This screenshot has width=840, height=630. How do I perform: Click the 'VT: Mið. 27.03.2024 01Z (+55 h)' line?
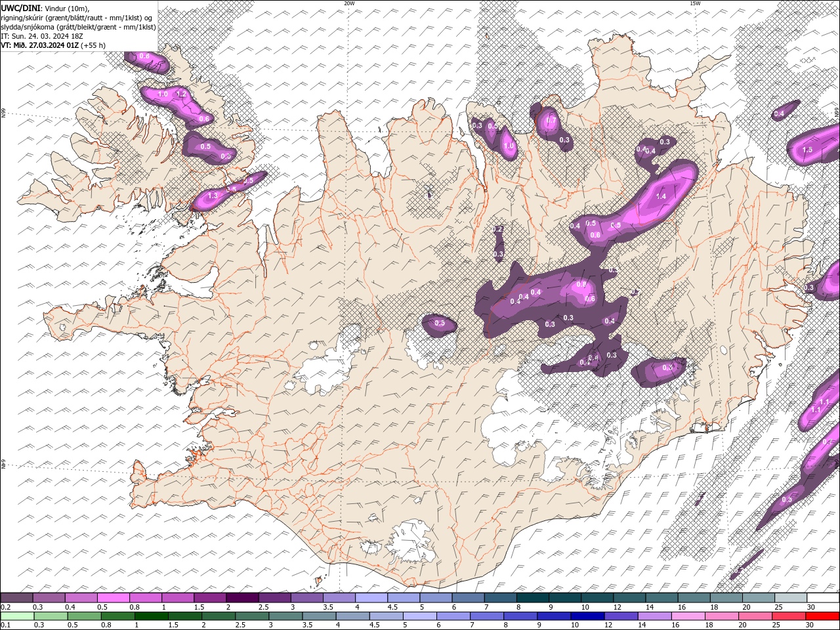[x=53, y=45]
